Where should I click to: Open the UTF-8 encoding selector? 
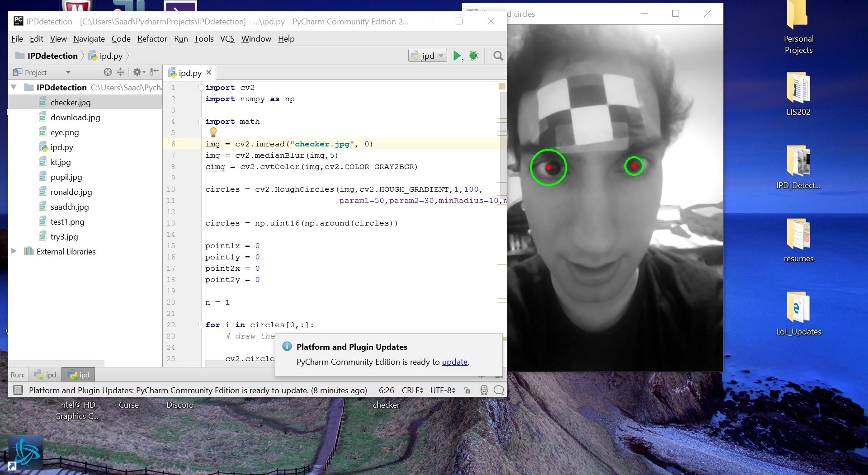click(x=443, y=390)
